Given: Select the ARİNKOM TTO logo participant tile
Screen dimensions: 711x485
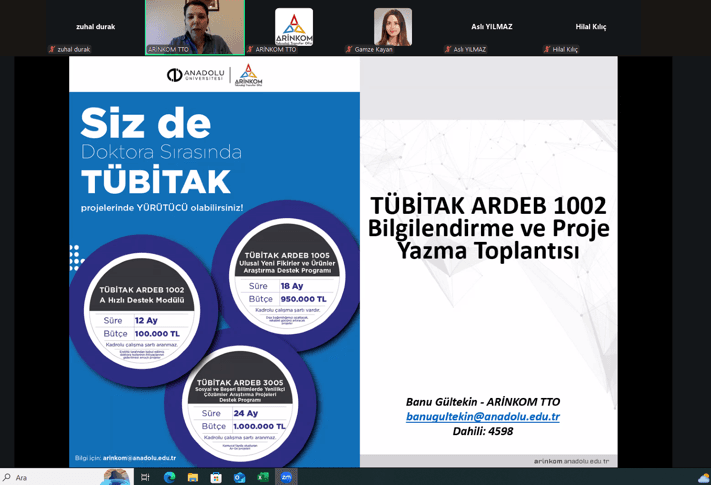Looking at the screenshot, I should tap(293, 27).
